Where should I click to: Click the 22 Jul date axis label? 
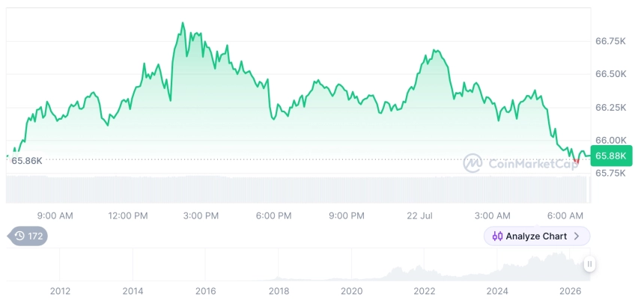[419, 216]
